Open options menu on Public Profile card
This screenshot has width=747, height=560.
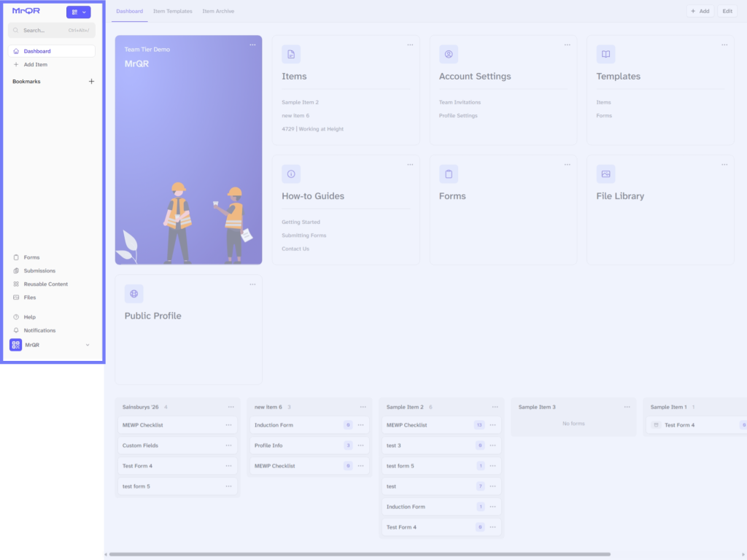click(x=252, y=284)
